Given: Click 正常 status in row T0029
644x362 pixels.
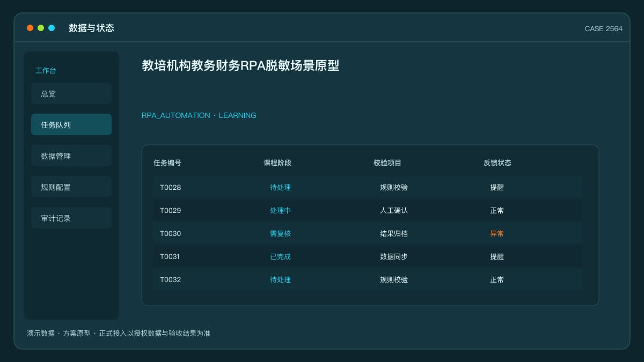Looking at the screenshot, I should tap(497, 210).
